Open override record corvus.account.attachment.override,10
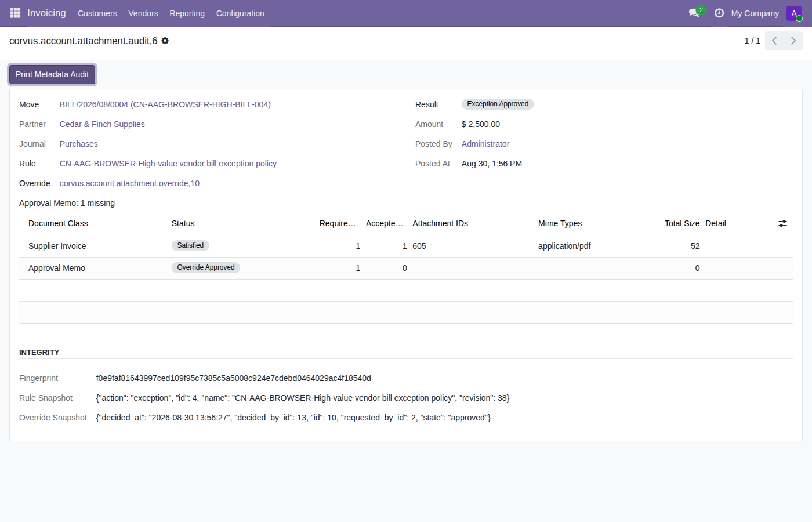The image size is (812, 522). pyautogui.click(x=129, y=183)
